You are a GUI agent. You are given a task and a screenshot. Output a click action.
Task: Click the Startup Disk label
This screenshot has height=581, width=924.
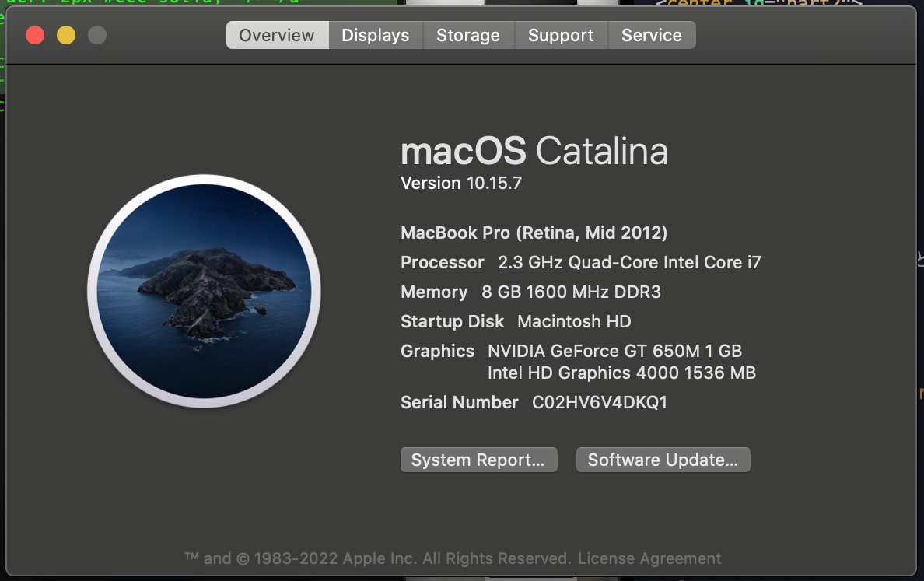[452, 321]
